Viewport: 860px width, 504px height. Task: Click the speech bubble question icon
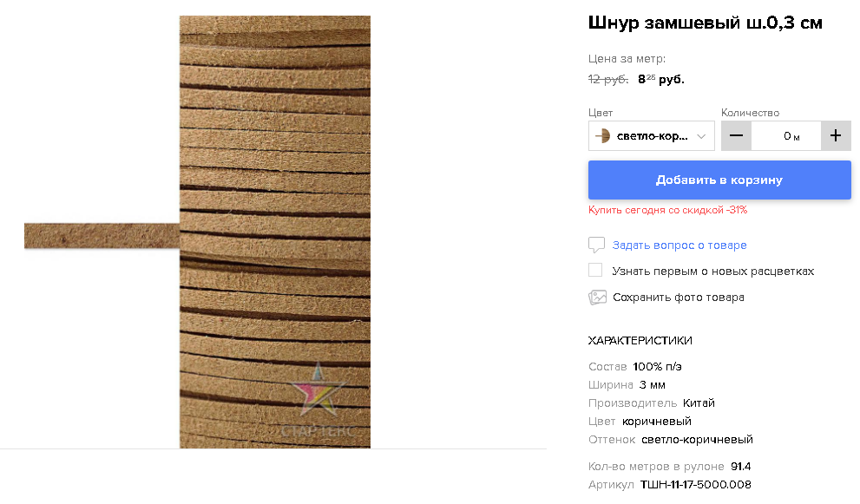click(596, 245)
